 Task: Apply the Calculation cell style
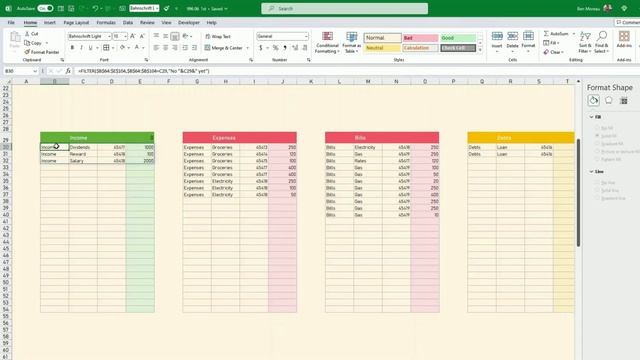pos(420,48)
